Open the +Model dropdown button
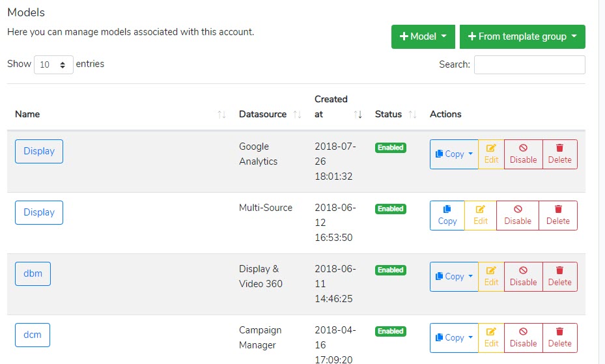 click(x=423, y=36)
